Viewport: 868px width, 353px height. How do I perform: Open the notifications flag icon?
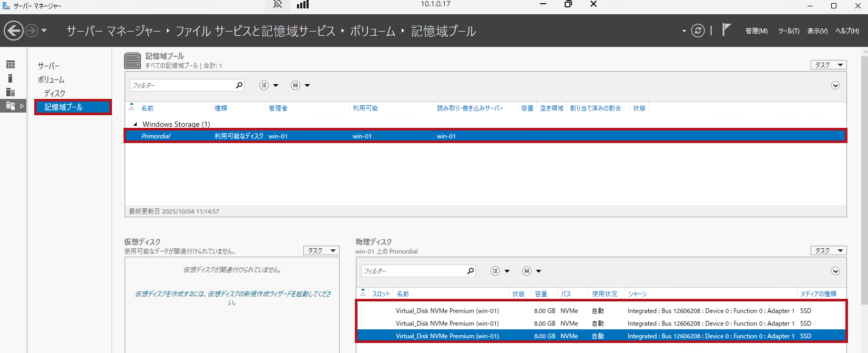pyautogui.click(x=726, y=30)
